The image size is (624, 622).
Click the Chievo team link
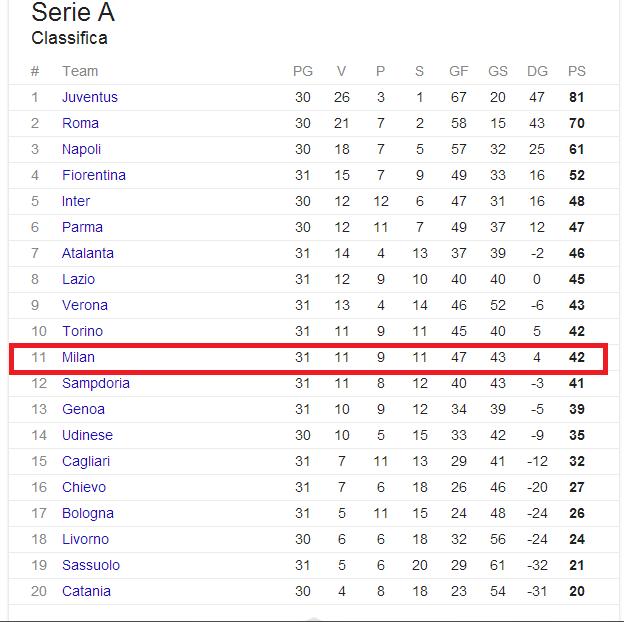point(83,487)
